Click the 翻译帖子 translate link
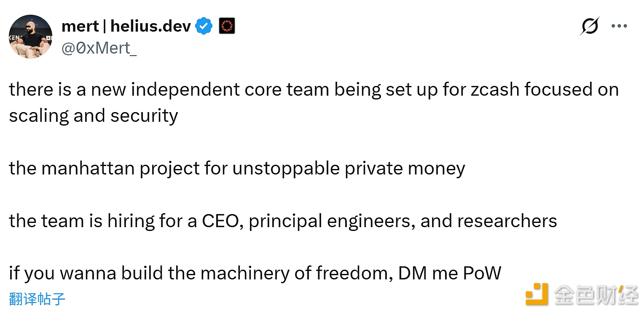 pyautogui.click(x=37, y=299)
